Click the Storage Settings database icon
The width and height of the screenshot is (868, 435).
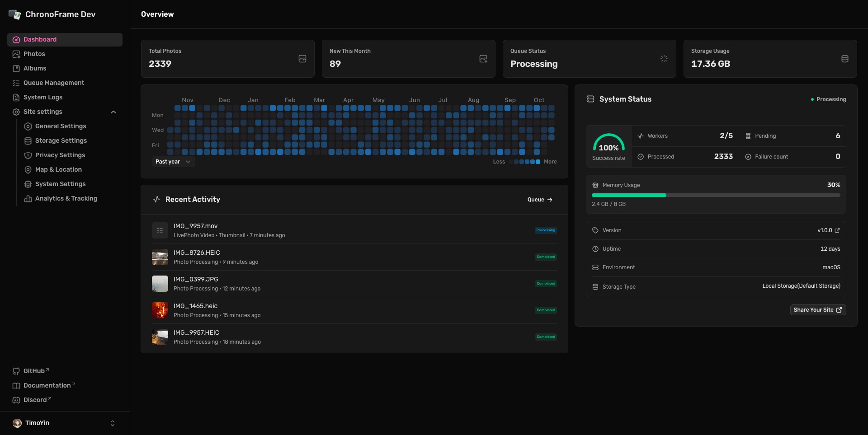pos(28,141)
